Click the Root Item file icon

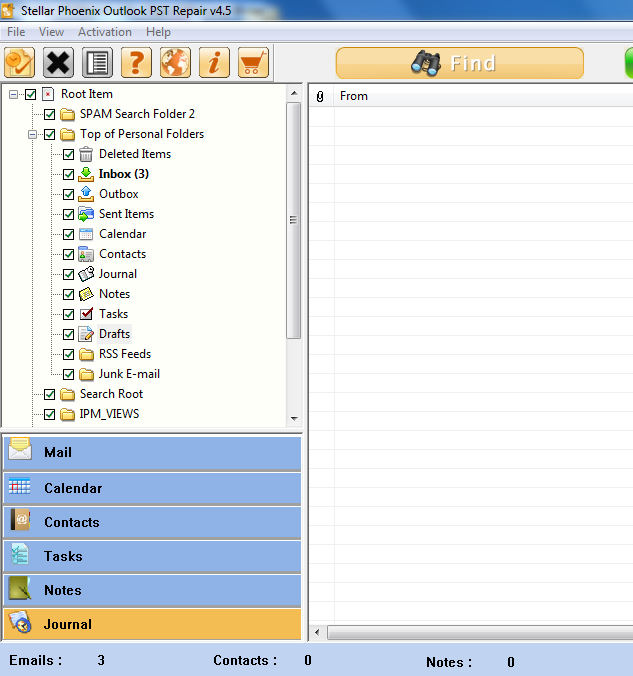pos(48,94)
